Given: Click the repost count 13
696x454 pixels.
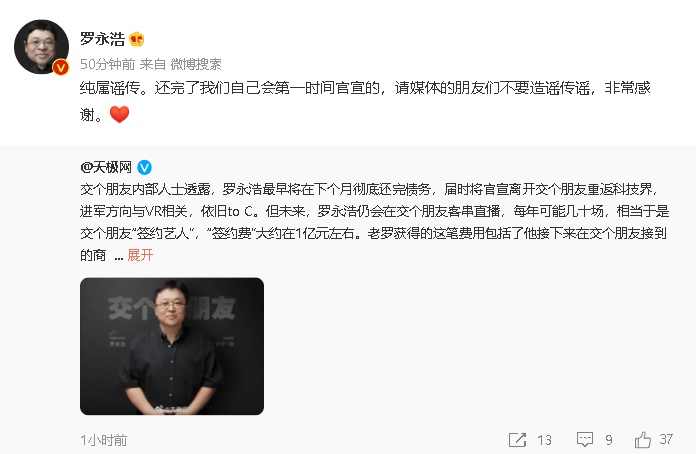Looking at the screenshot, I should (x=544, y=440).
